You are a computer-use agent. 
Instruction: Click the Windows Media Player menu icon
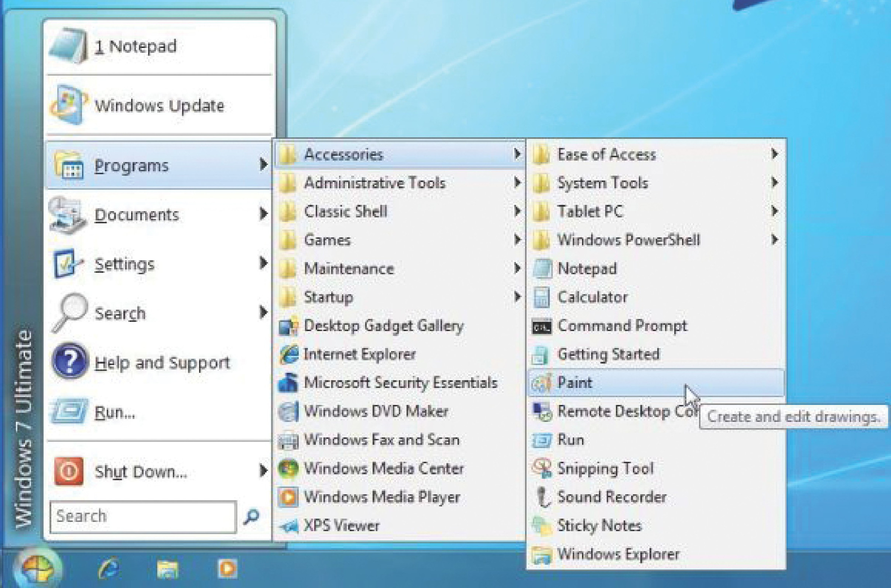(288, 497)
